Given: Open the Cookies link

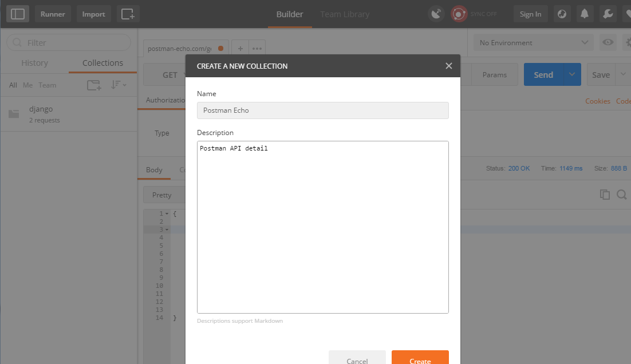Looking at the screenshot, I should pos(598,101).
